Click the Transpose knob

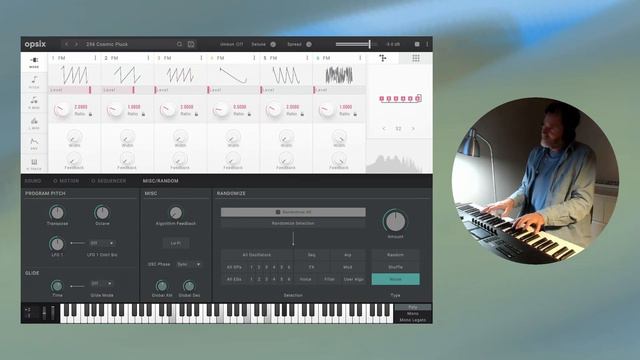57,213
